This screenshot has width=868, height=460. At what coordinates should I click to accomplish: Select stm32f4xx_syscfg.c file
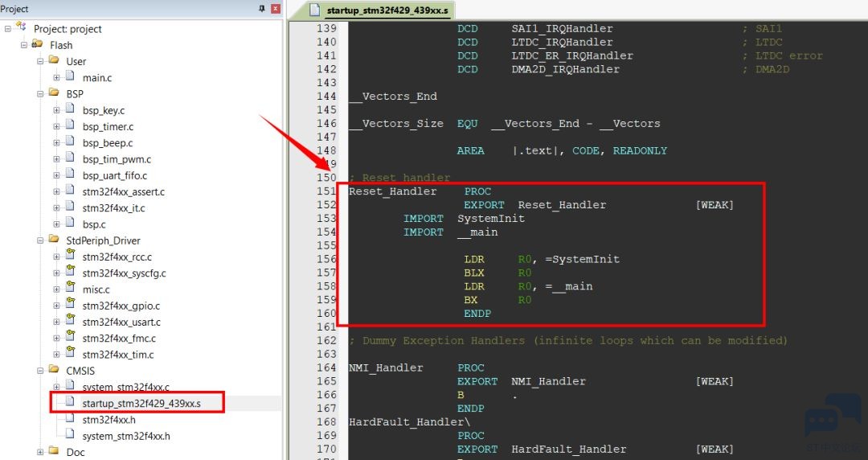(x=124, y=273)
